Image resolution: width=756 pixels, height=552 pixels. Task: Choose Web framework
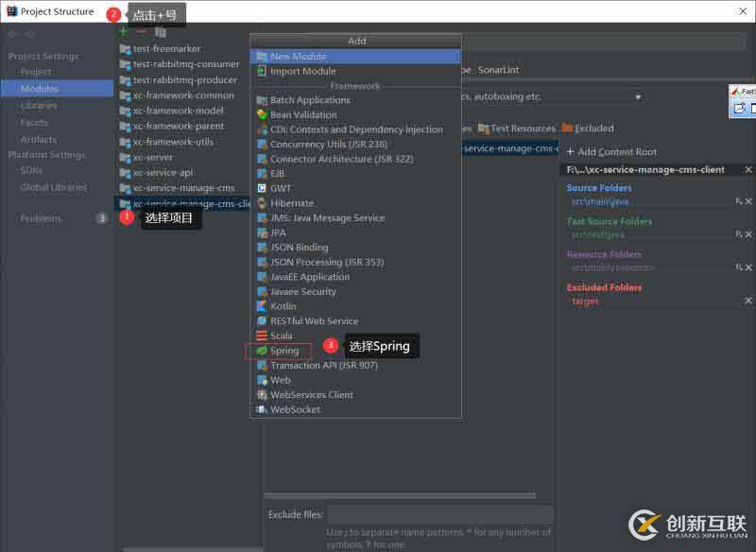355,380
